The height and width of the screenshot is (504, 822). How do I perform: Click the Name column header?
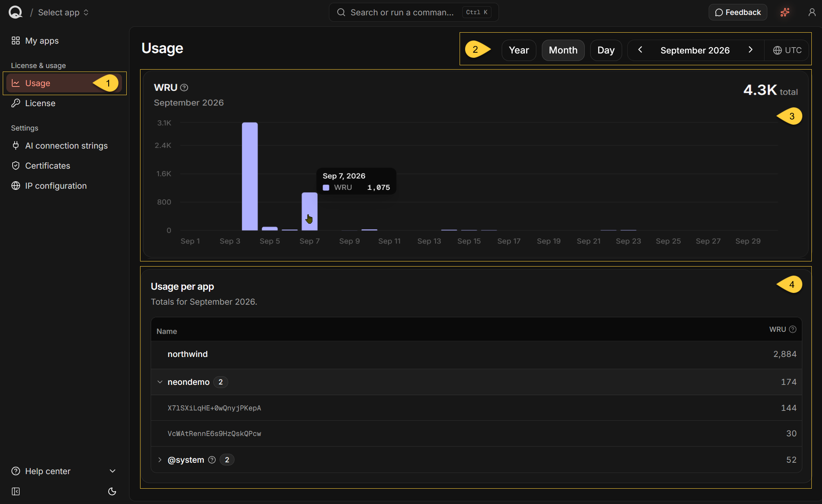(x=166, y=331)
